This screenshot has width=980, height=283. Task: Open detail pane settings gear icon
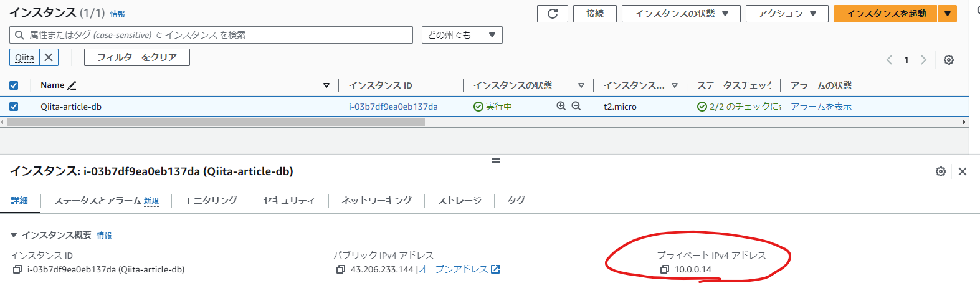pyautogui.click(x=940, y=171)
